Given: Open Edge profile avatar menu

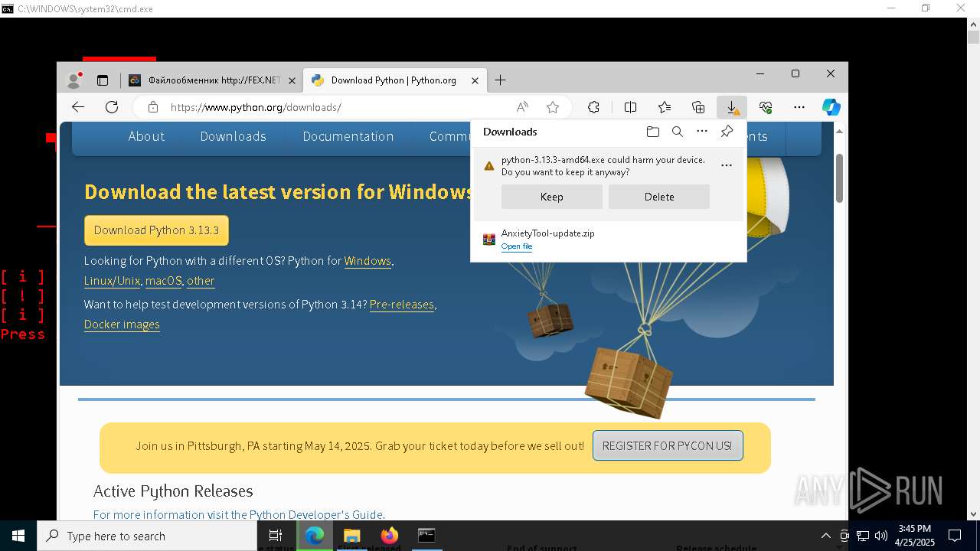Looking at the screenshot, I should [x=74, y=80].
